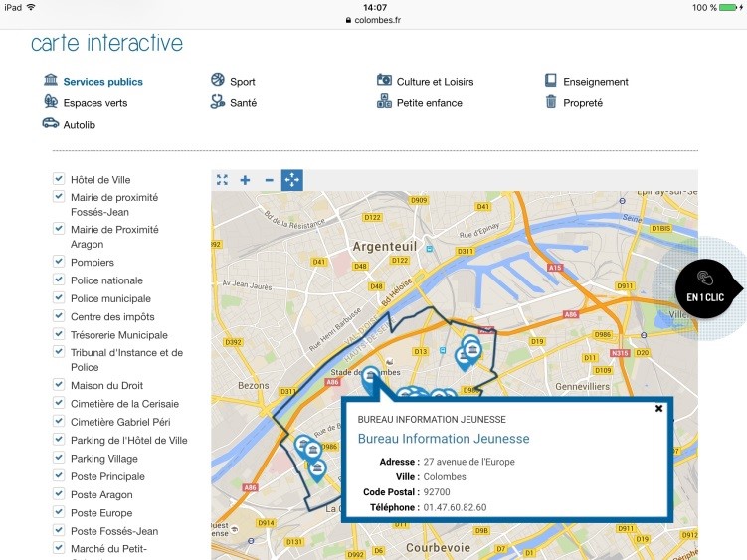Uncheck the Hôtel de Ville checkbox

pyautogui.click(x=59, y=179)
